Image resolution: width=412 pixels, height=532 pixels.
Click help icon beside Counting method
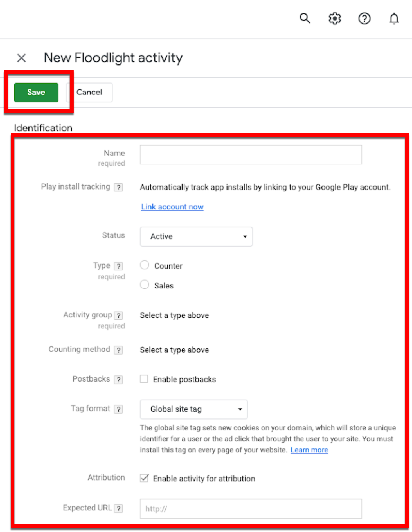click(119, 350)
